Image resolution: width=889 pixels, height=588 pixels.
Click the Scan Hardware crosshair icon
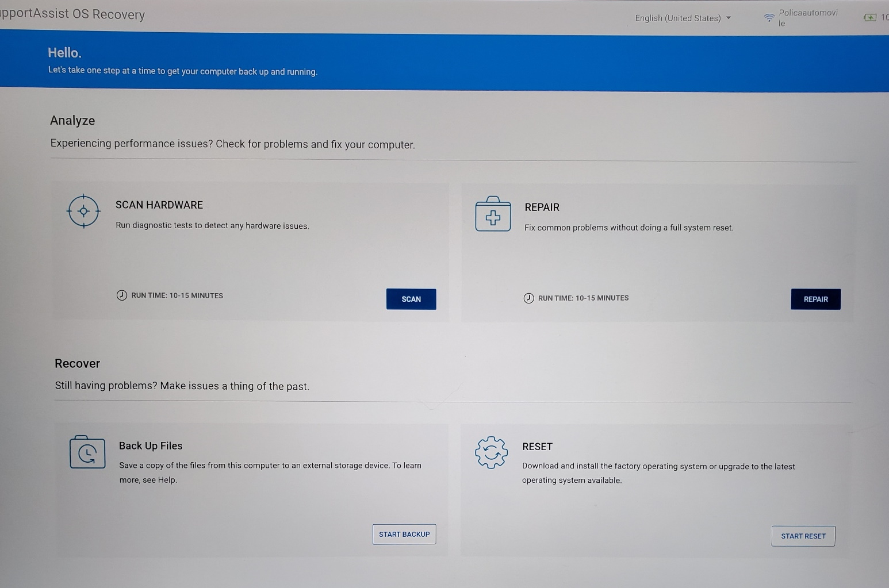point(84,211)
